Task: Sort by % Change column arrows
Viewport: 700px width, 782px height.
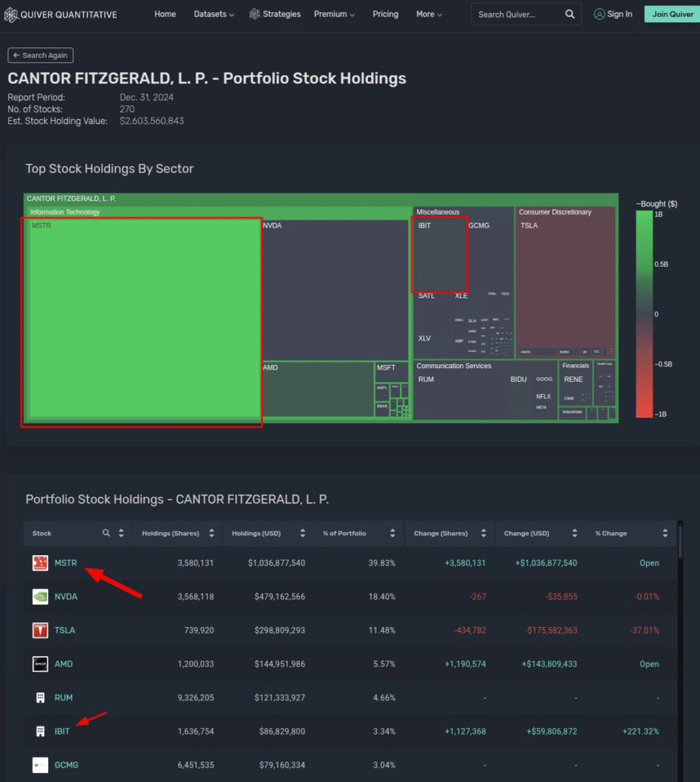Action: click(665, 533)
